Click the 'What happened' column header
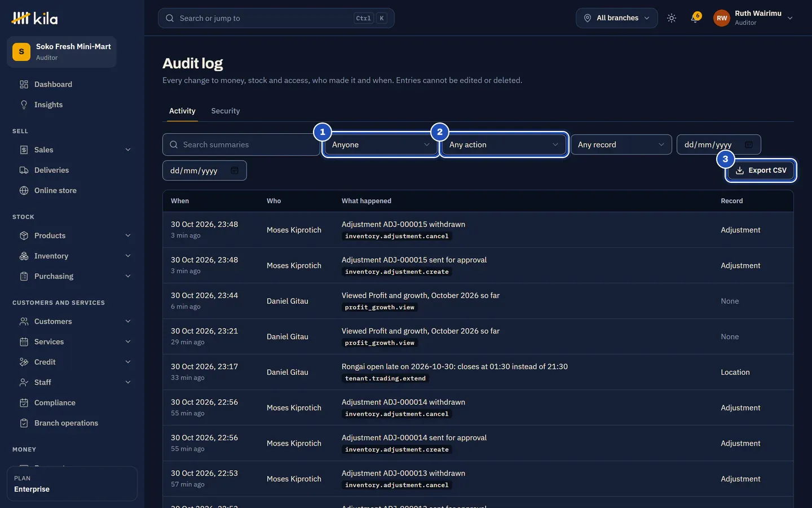The image size is (812, 508). (x=367, y=201)
